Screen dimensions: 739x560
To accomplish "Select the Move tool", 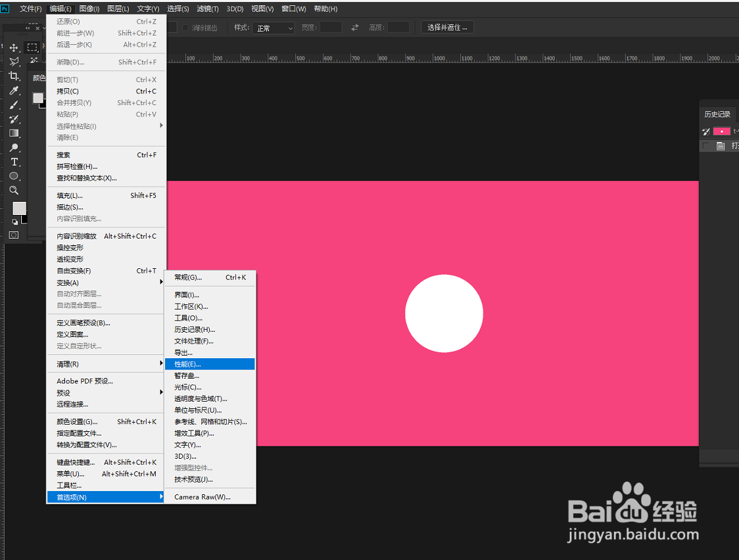I will coord(14,47).
